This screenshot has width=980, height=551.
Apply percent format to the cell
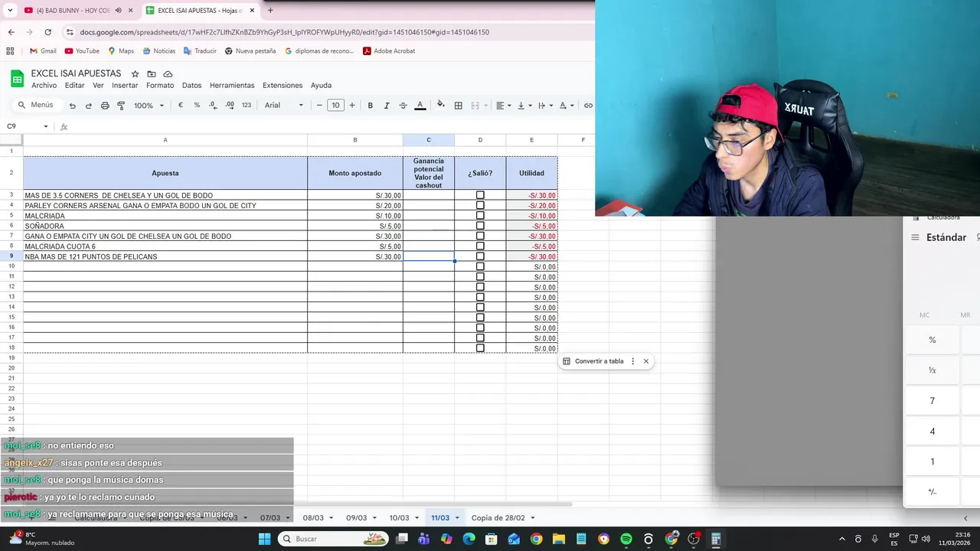pos(197,106)
